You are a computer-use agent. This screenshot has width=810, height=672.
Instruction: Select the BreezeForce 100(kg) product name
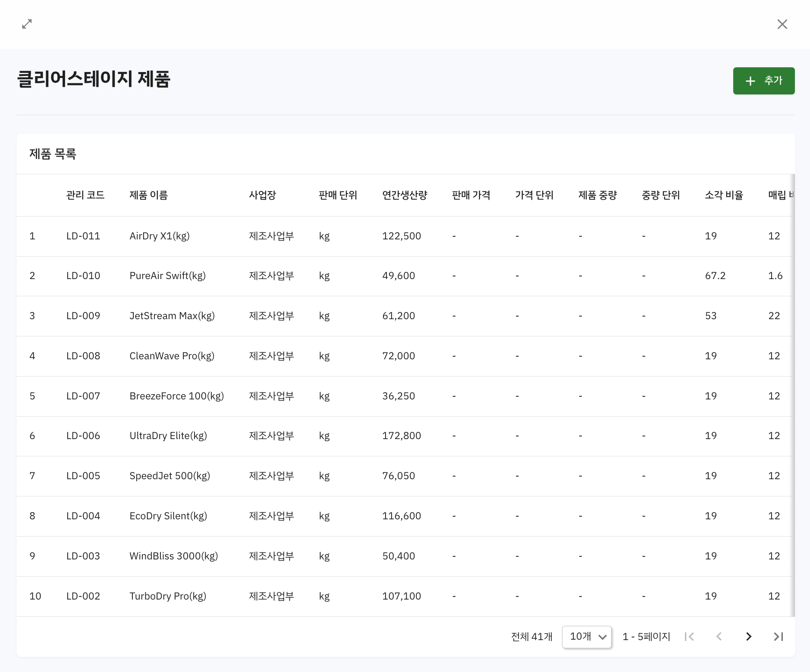(x=177, y=396)
